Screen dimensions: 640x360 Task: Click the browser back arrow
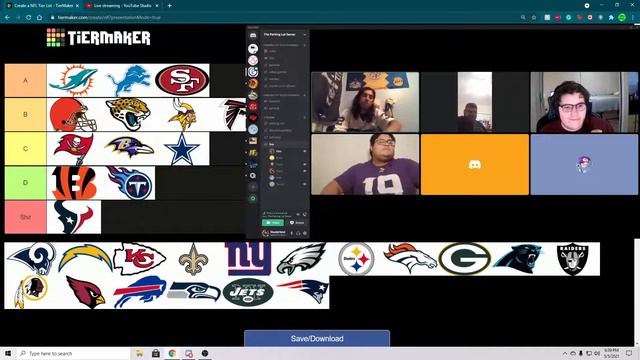click(x=7, y=18)
